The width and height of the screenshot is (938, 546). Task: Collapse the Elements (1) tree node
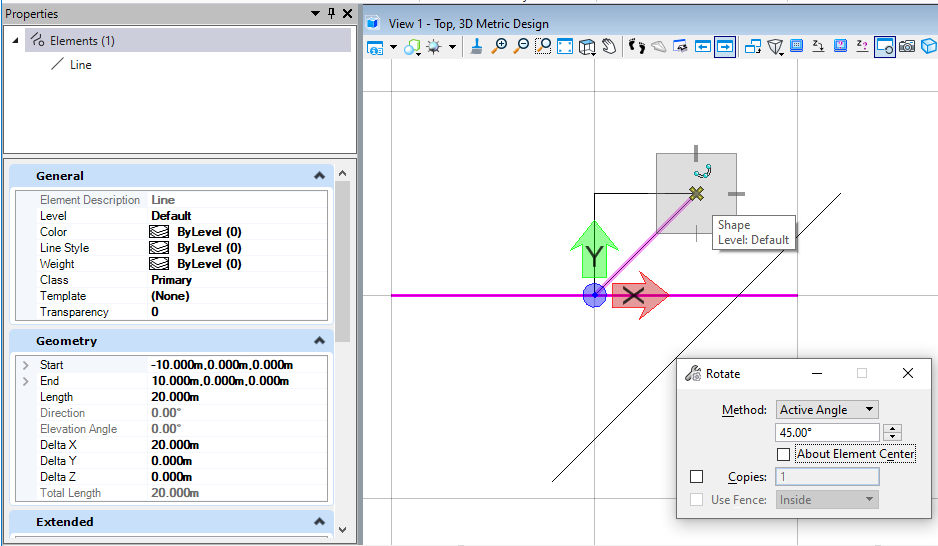[16, 41]
